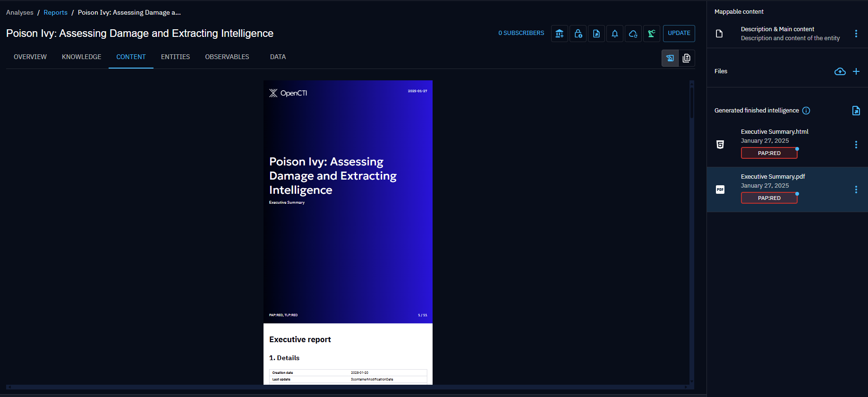Open the KNOWLEDGE tab
Screen dimensions: 868x397
[x=82, y=57]
